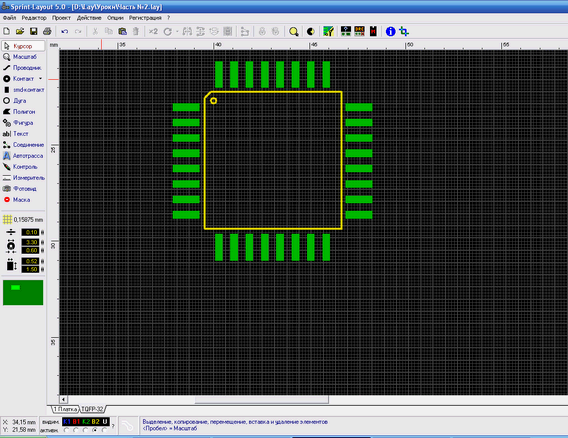The height and width of the screenshot is (438, 568).
Task: Open preset button beside SMD width 0.52
Action: point(42,261)
